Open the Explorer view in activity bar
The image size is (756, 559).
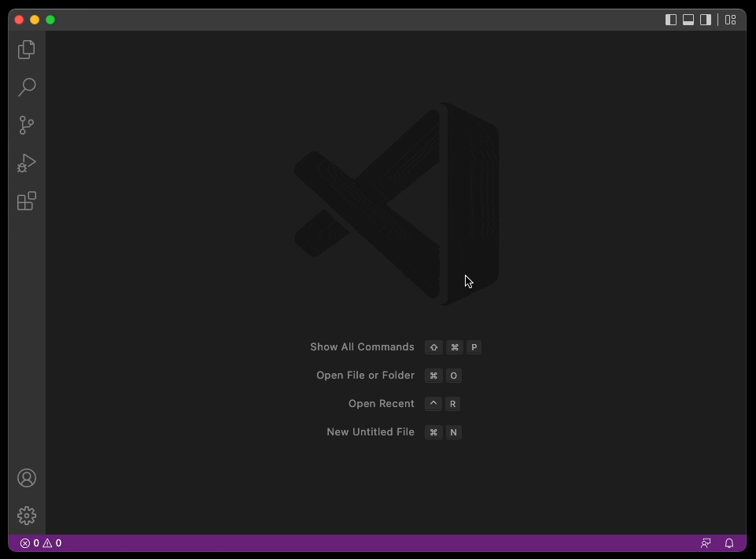27,50
